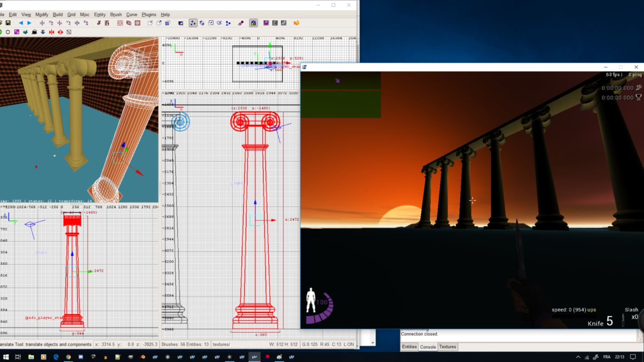Click the red flip arrows icon
Viewport: 644px width, 362px height.
click(52, 32)
